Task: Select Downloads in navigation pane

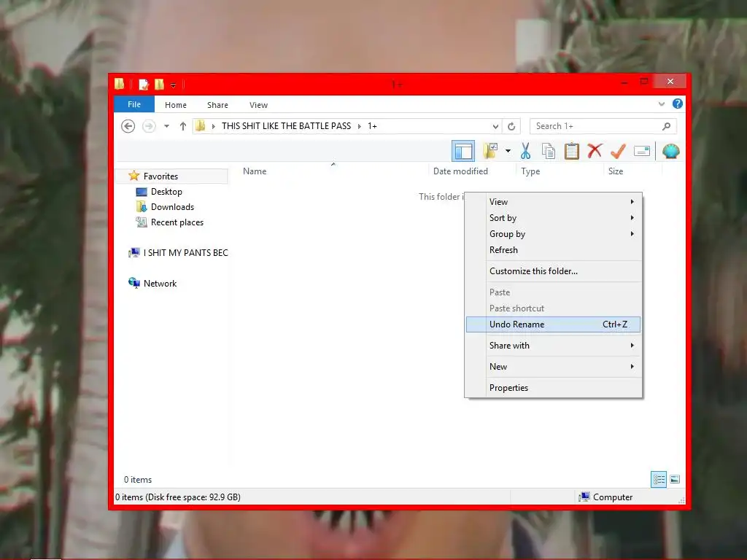Action: point(172,206)
